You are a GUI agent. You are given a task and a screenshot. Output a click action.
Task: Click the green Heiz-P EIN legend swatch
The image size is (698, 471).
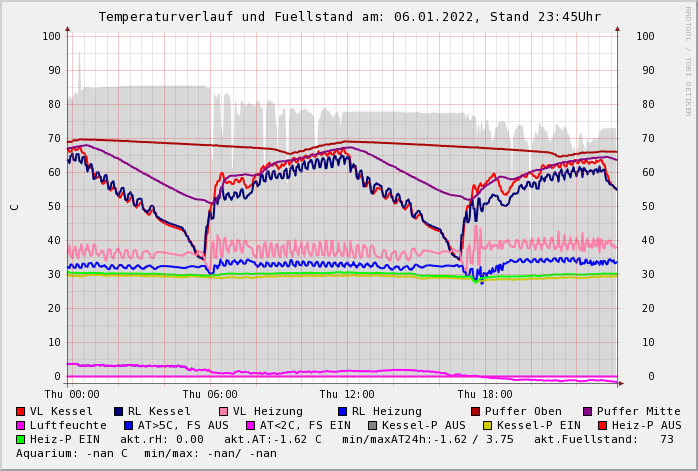[x=21, y=439]
